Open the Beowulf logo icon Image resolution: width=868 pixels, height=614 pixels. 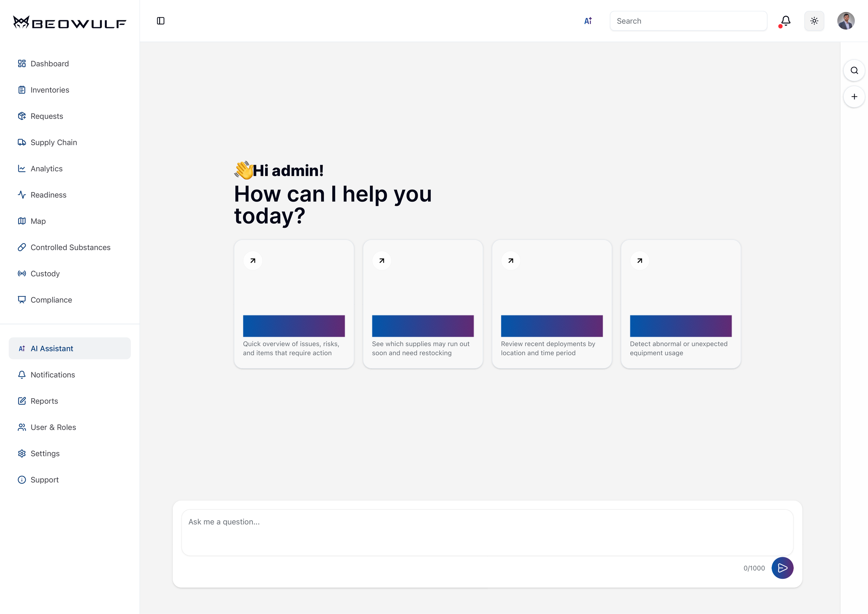click(21, 22)
